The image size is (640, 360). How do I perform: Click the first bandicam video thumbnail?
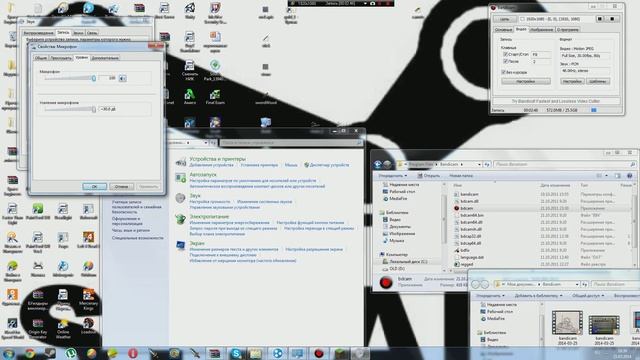point(567,322)
